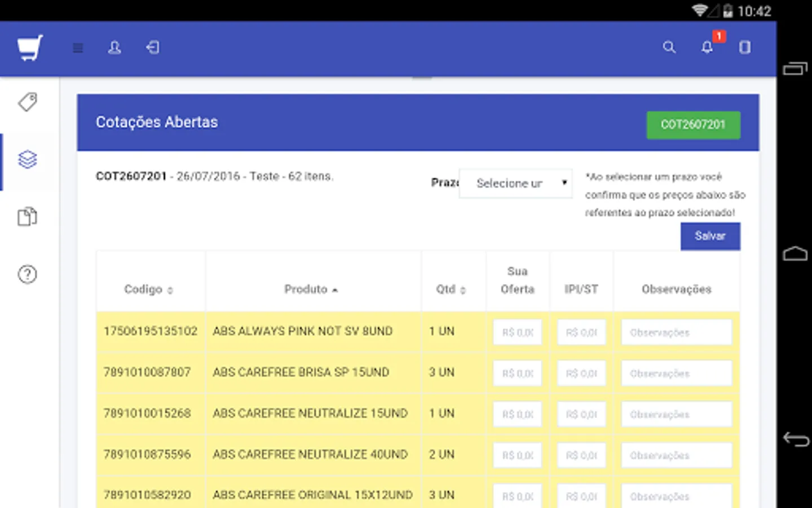Select product ABS CAREFREE NEUTRALIZE 40UND

point(310,454)
